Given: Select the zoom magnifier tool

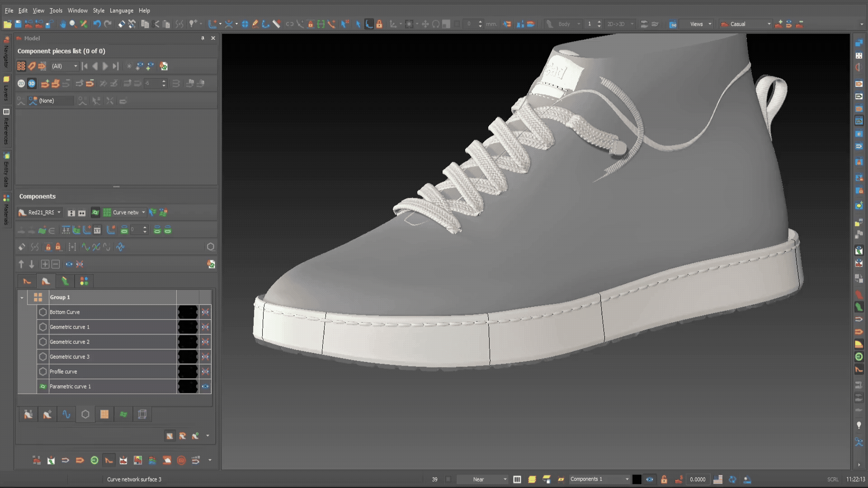Looking at the screenshot, I should 72,24.
